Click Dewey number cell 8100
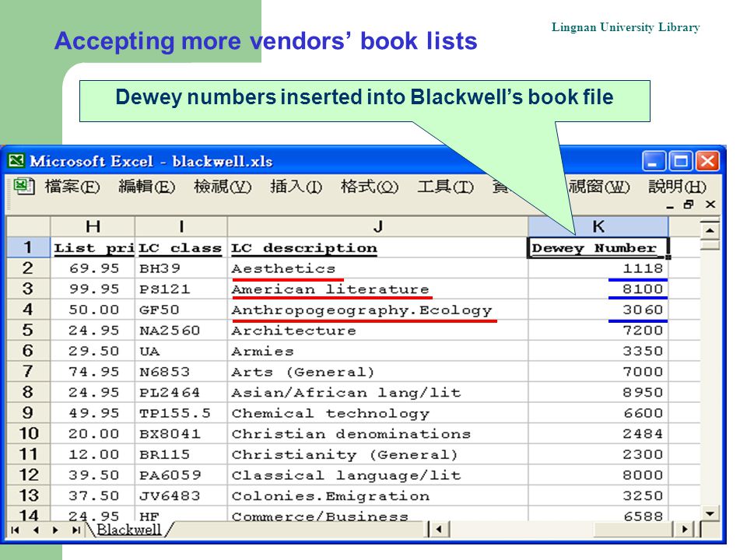The height and width of the screenshot is (560, 747). [598, 289]
